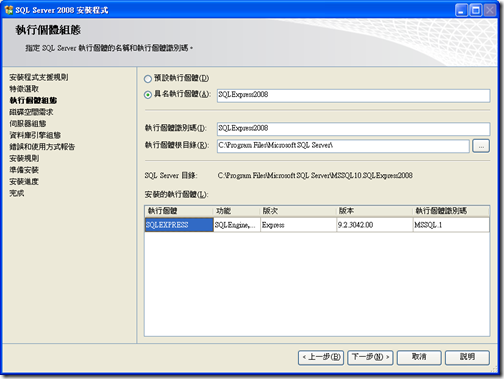This screenshot has width=504, height=379.
Task: Click the 執行個體 column header
Action: (179, 211)
